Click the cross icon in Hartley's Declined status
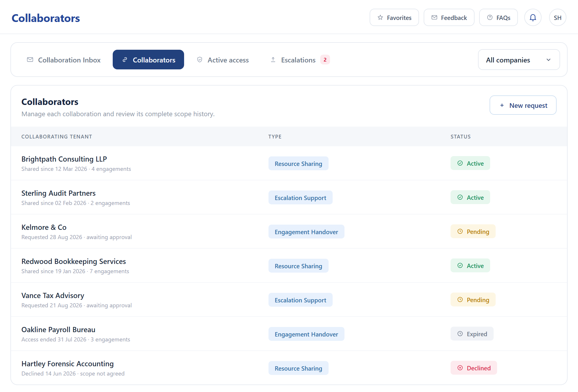The width and height of the screenshot is (578, 392). pos(460,368)
